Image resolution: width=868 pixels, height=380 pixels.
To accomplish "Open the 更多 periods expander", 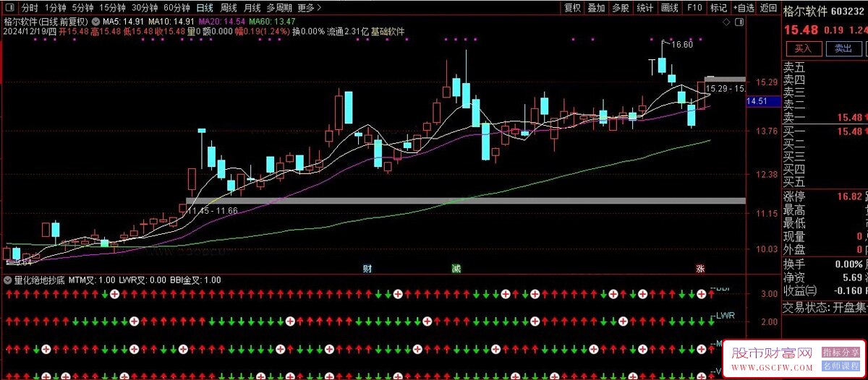I will click(x=309, y=8).
